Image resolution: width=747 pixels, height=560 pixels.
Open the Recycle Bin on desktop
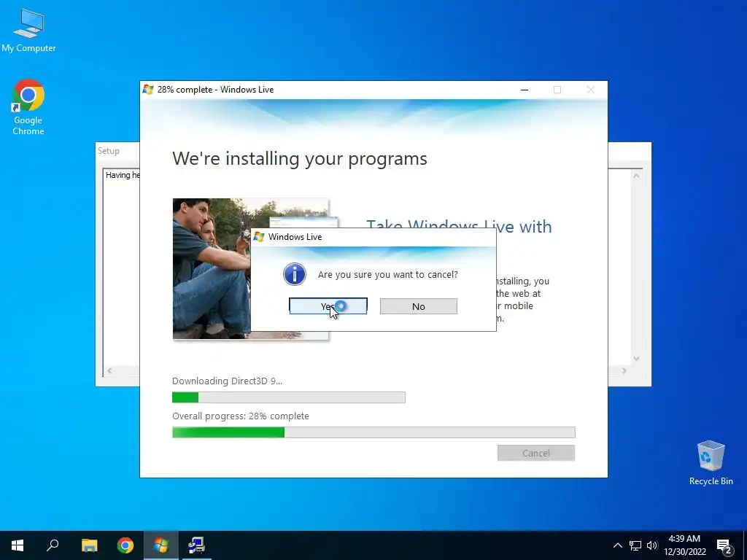pos(711,463)
